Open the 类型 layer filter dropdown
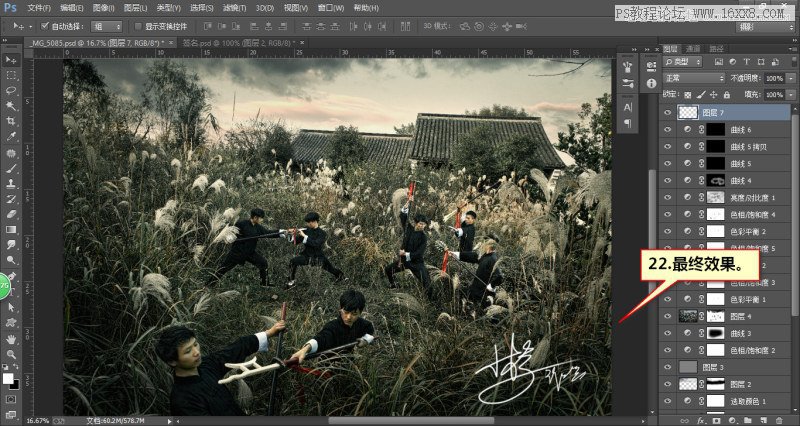The image size is (800, 426). 683,62
